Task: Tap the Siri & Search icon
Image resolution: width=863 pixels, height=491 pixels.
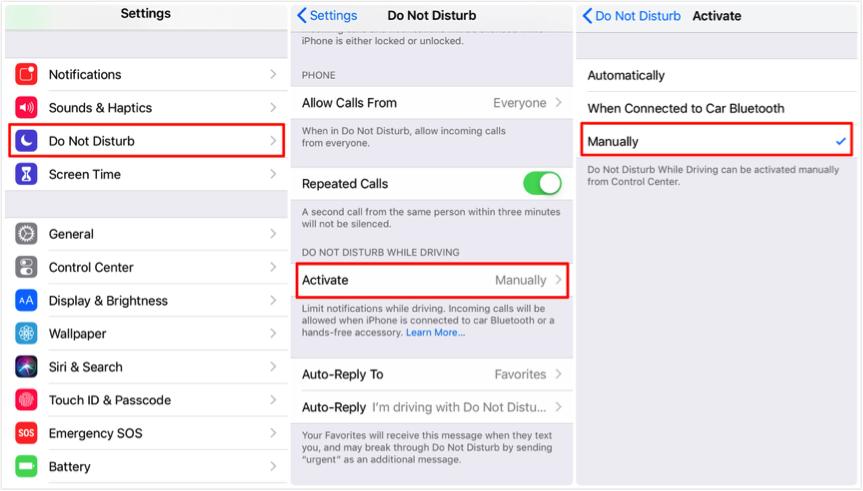Action: tap(27, 367)
